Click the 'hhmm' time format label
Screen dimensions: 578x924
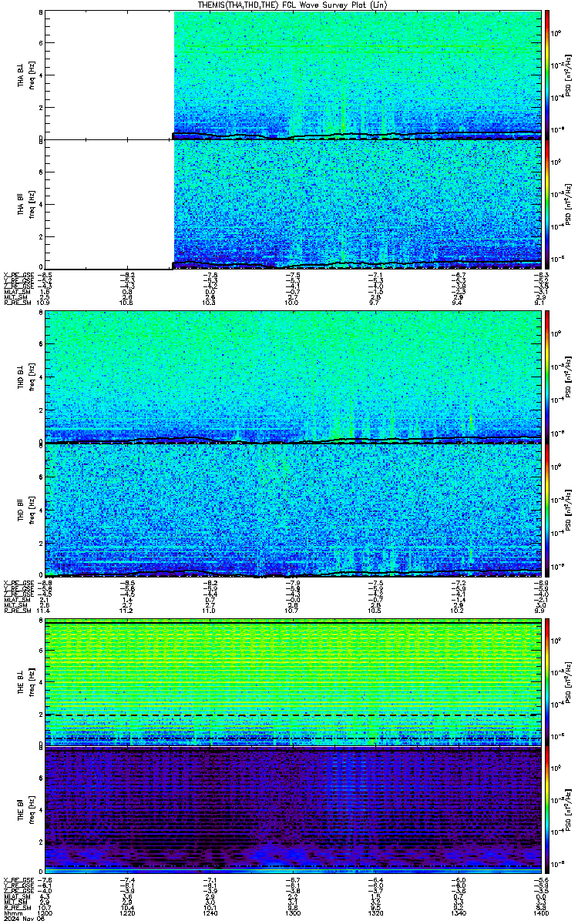click(x=12, y=912)
